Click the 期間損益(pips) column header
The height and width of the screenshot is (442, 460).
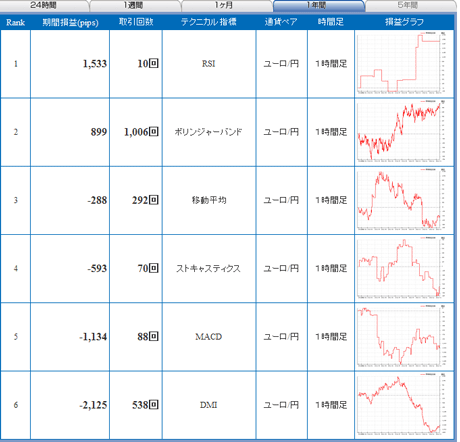coord(70,22)
